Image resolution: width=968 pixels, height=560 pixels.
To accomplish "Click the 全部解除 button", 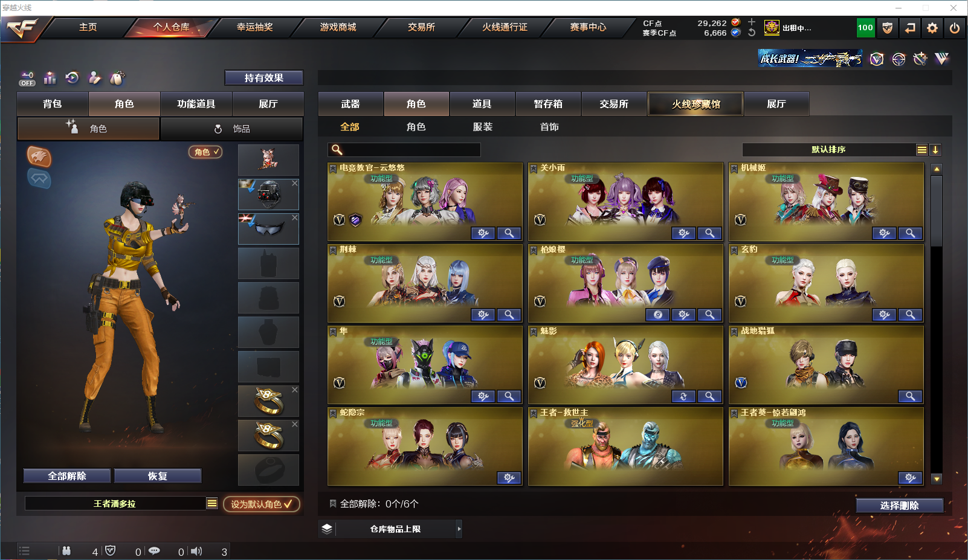I will 67,476.
